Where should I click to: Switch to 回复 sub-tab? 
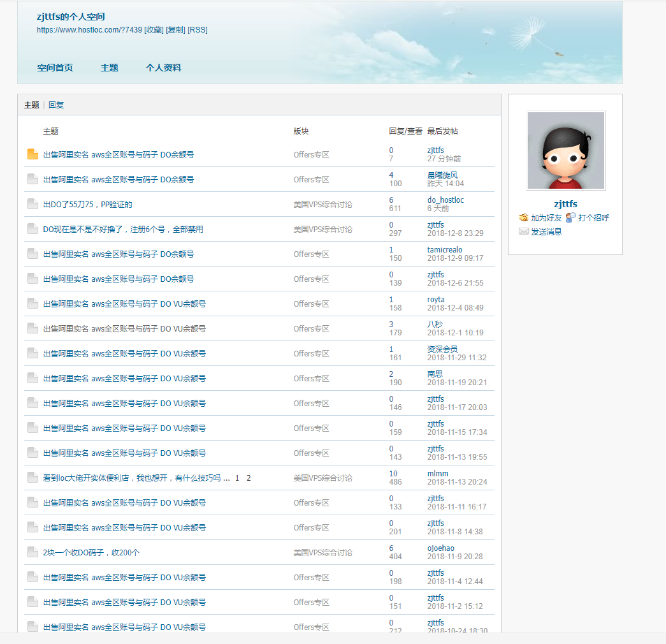coord(56,105)
